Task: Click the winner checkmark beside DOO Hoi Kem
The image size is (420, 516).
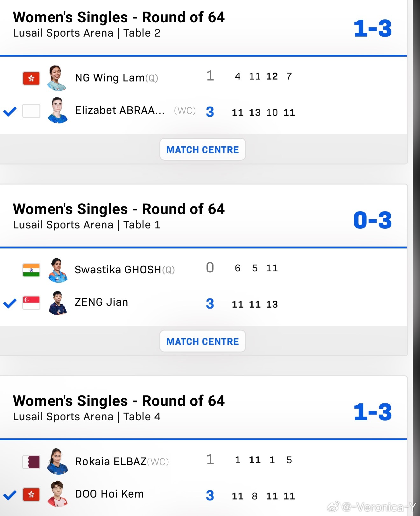Action: coord(10,495)
